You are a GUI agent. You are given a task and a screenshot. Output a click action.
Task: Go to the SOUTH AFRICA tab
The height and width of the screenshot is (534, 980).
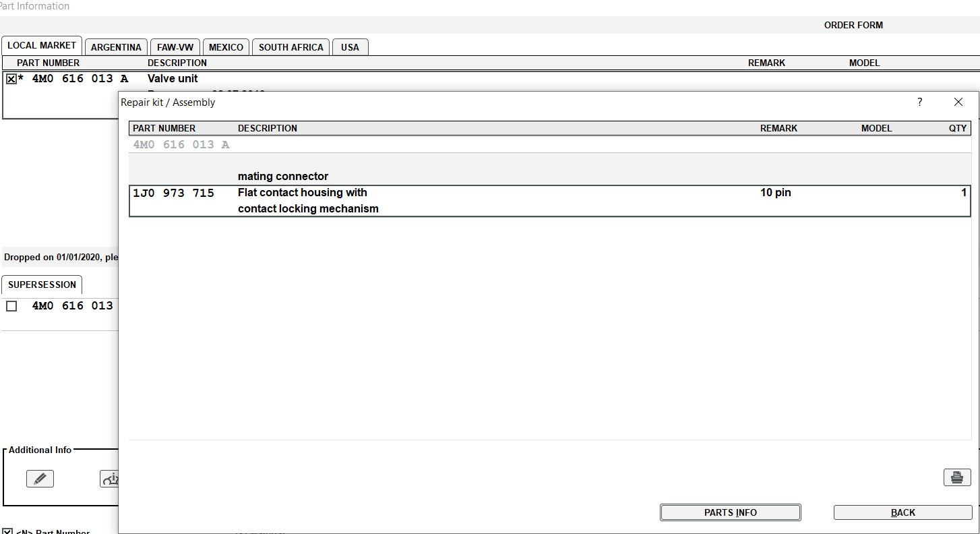pyautogui.click(x=291, y=47)
